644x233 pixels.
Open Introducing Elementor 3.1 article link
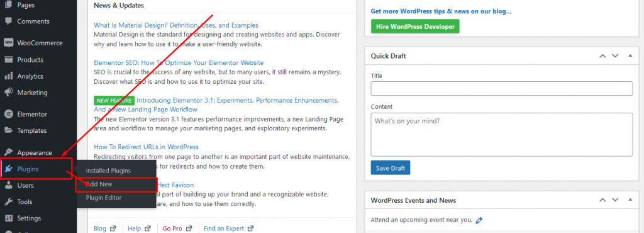(216, 105)
